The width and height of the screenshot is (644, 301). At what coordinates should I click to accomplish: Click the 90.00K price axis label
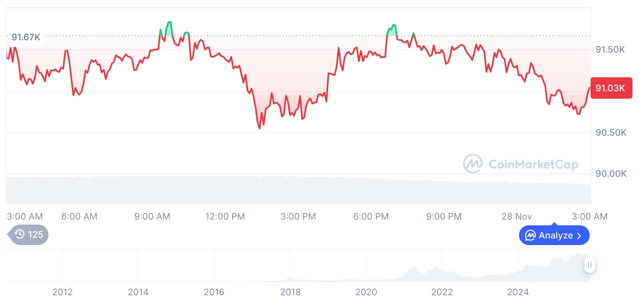click(x=611, y=174)
